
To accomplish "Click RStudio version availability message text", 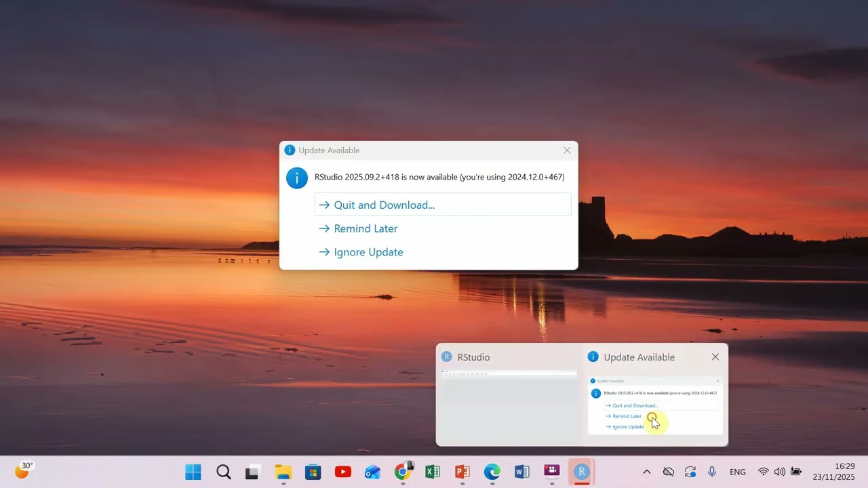I will pyautogui.click(x=439, y=177).
